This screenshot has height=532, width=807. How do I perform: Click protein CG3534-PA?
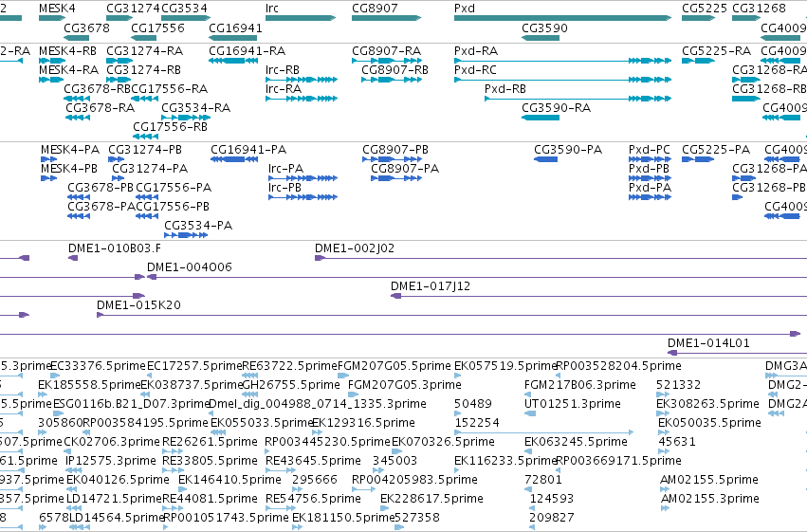(x=198, y=226)
